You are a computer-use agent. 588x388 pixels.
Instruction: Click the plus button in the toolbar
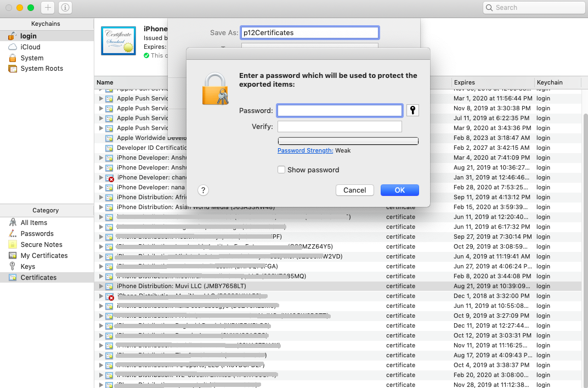[x=48, y=8]
